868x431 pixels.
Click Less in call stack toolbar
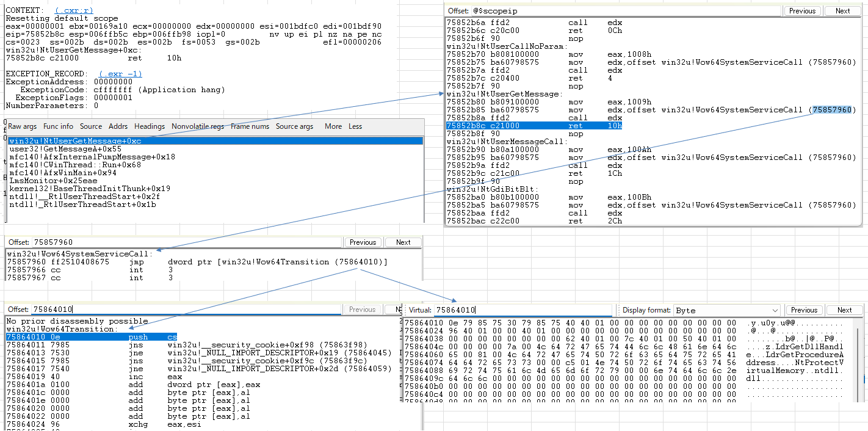355,126
